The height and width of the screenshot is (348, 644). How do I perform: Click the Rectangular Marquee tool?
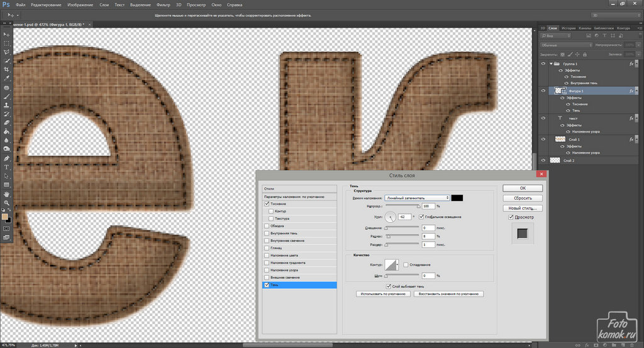click(6, 43)
